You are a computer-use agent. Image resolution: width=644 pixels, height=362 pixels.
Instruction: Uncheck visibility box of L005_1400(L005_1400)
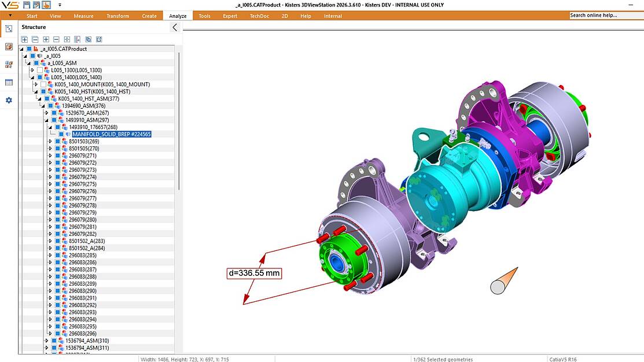(x=40, y=77)
